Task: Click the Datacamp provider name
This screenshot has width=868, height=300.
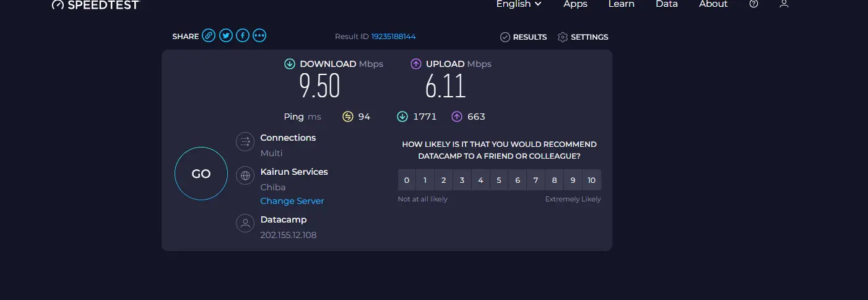Action: [284, 219]
